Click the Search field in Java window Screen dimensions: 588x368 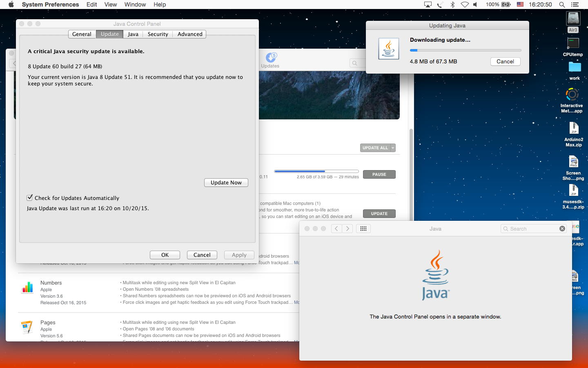[x=533, y=229]
